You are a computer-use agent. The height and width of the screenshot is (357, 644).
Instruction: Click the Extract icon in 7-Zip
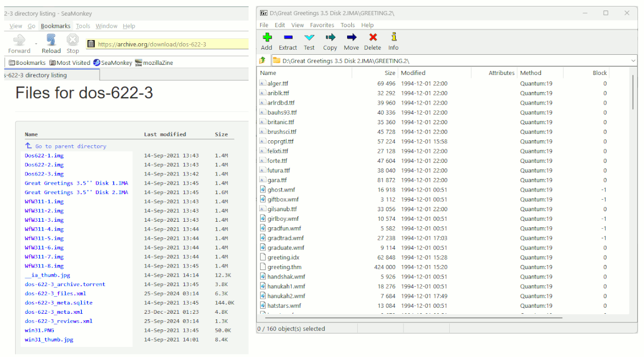[x=288, y=37]
